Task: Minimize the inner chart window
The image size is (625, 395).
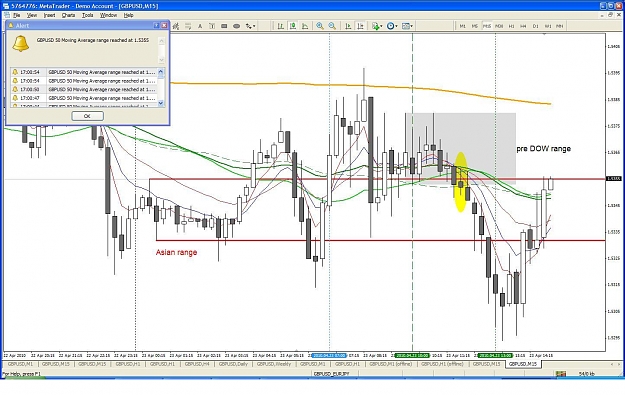Action: click(x=602, y=15)
